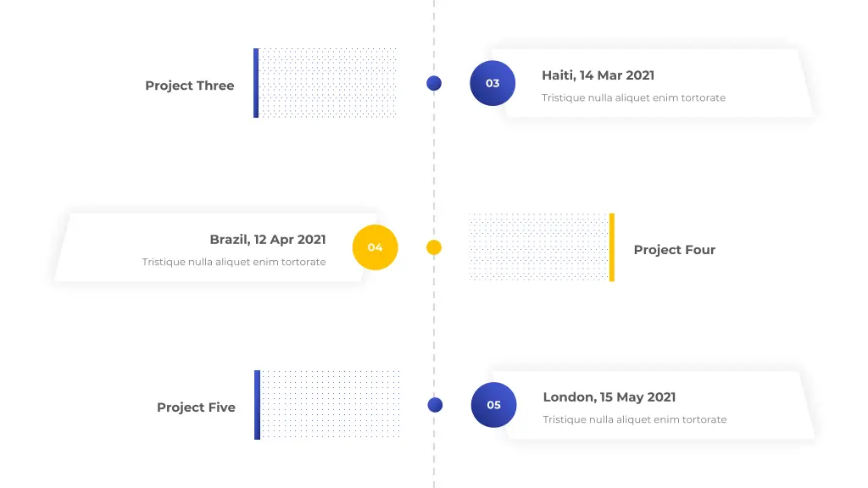The height and width of the screenshot is (488, 868).
Task: Select the blue timeline dot for Project Five
Action: pos(435,405)
